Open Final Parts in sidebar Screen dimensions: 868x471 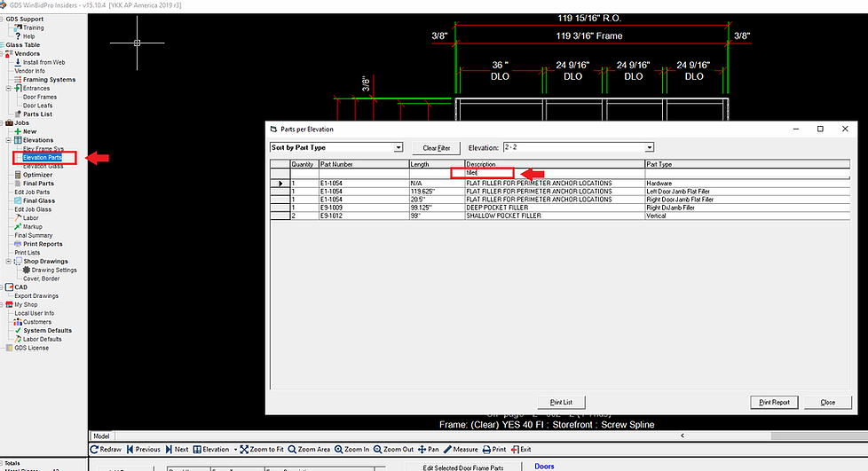coord(38,184)
